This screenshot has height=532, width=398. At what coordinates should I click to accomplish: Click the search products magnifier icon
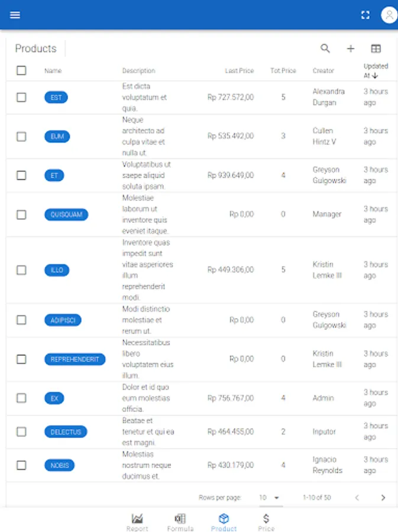[x=325, y=48]
